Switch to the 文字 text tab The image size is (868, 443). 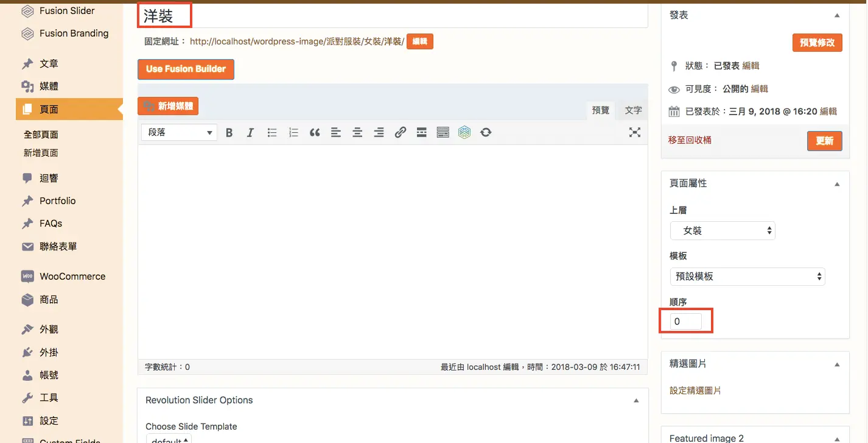point(634,110)
